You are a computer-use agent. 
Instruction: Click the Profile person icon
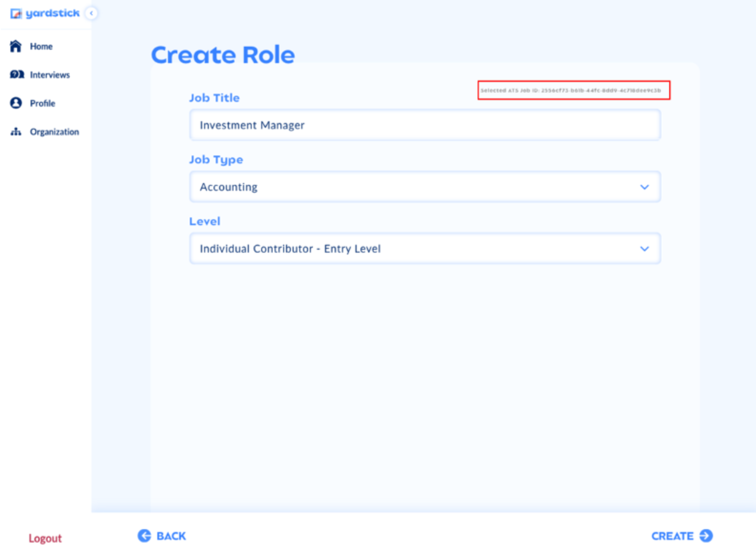tap(16, 103)
